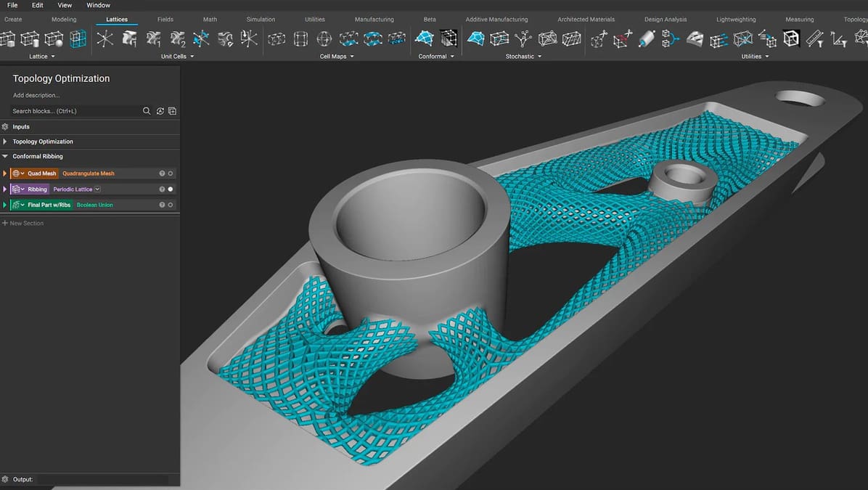Click the search magnifier in blocks search bar
The width and height of the screenshot is (868, 490).
pyautogui.click(x=147, y=110)
